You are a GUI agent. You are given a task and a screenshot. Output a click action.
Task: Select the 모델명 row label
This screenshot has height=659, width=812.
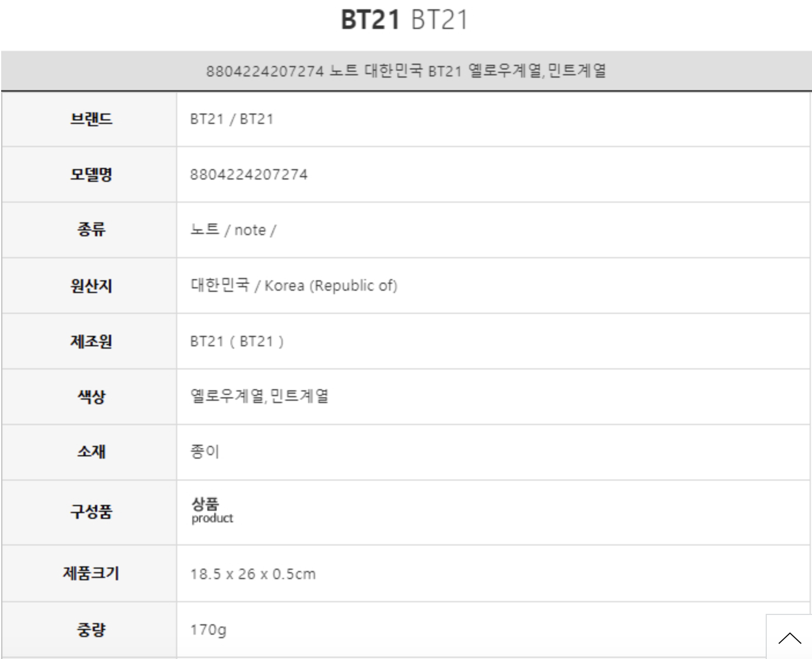coord(91,174)
